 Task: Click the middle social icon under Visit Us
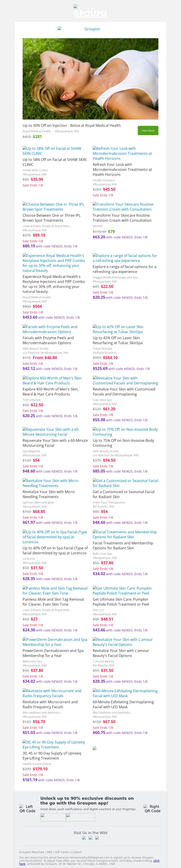[90, 838]
